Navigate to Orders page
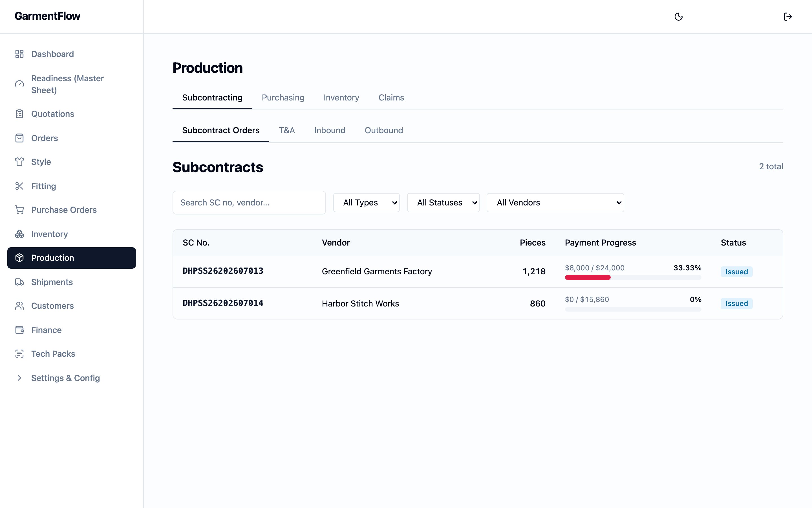 pos(71,138)
